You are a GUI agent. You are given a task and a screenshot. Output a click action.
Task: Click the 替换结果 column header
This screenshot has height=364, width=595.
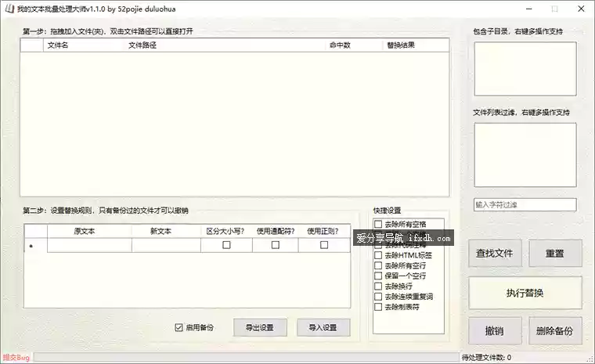[x=416, y=45]
